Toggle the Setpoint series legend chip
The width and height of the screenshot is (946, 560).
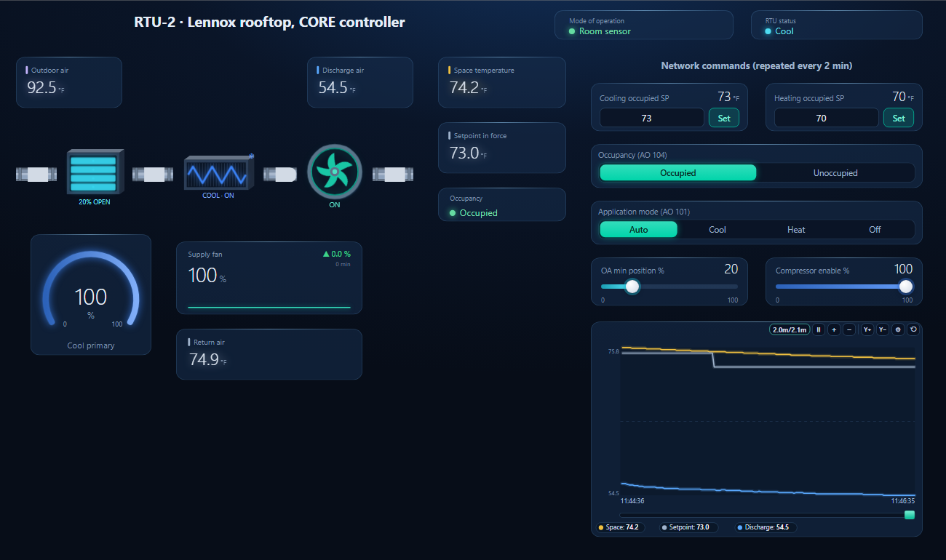[688, 527]
